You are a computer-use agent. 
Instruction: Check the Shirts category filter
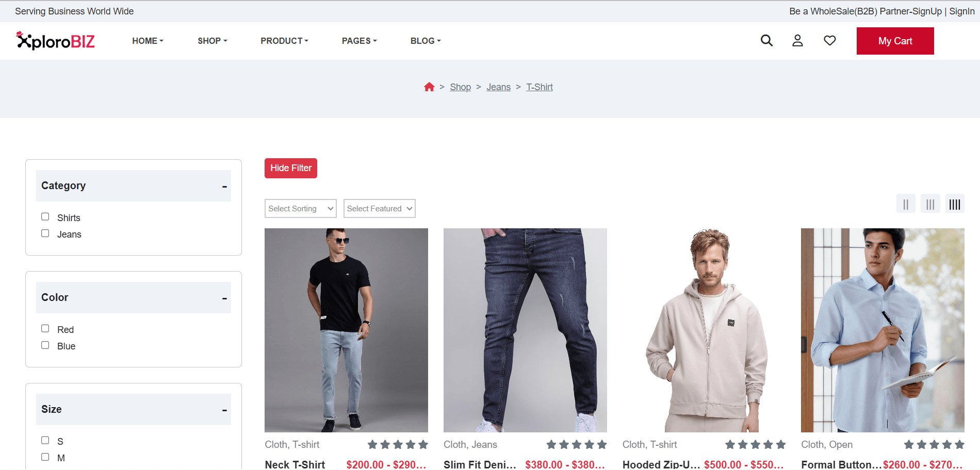coord(45,216)
